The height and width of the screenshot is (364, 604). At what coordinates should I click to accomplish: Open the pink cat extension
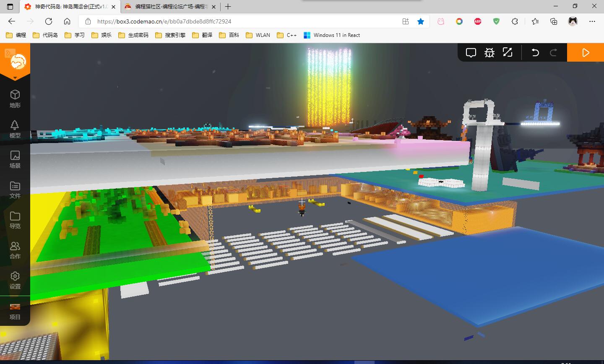tap(441, 21)
